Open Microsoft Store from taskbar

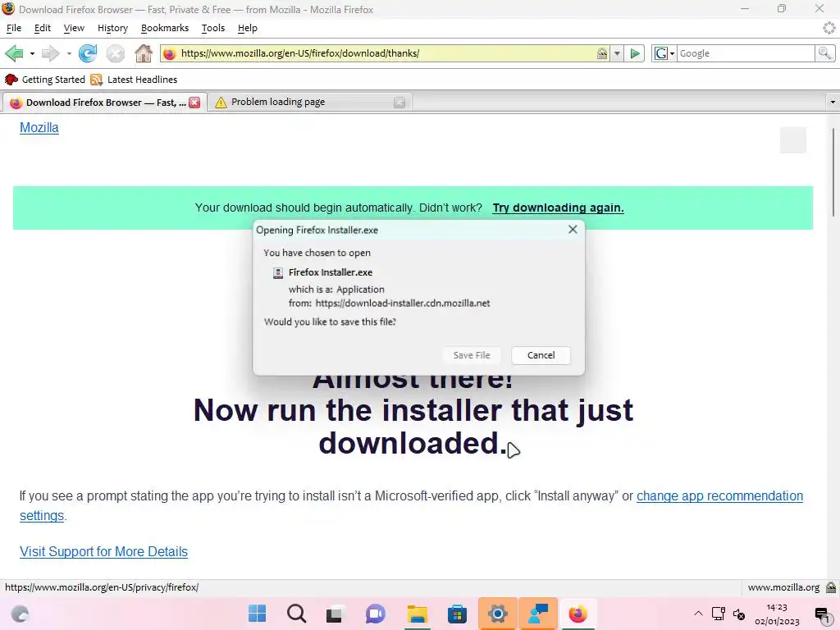coord(457,614)
